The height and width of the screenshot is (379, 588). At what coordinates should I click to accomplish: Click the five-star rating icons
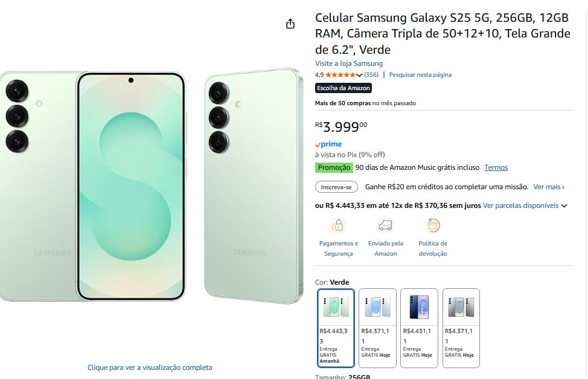(340, 75)
